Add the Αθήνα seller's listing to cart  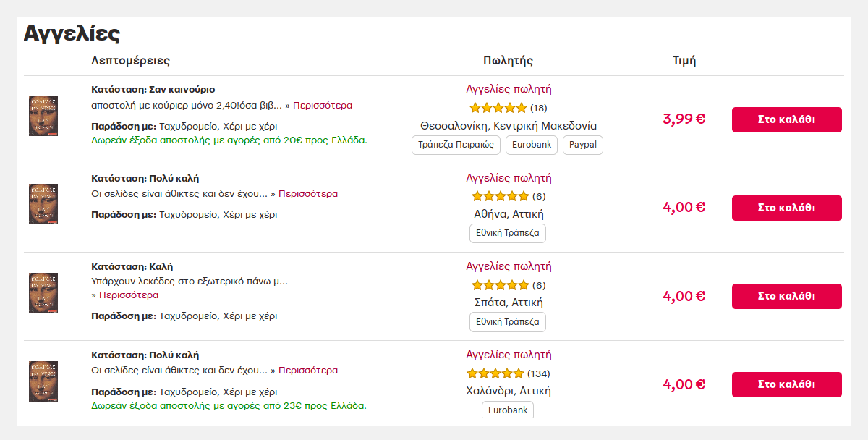[x=787, y=208]
